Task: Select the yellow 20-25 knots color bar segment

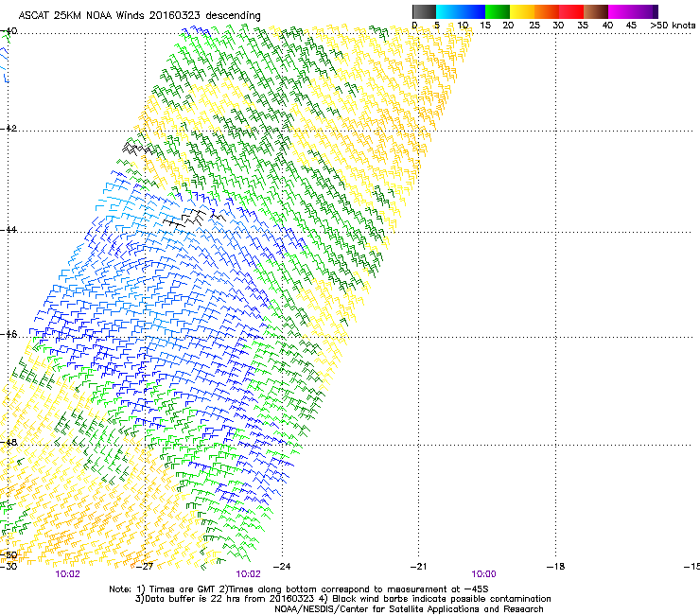Action: tap(522, 11)
